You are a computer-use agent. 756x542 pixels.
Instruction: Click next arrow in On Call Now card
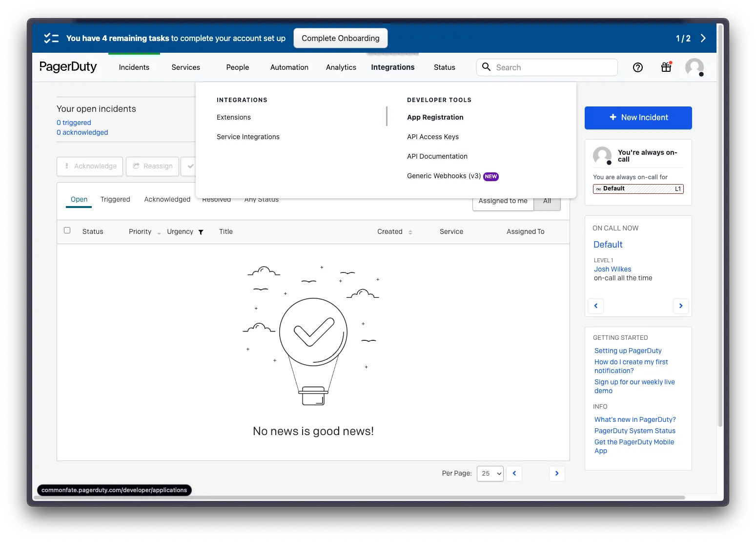click(x=681, y=306)
